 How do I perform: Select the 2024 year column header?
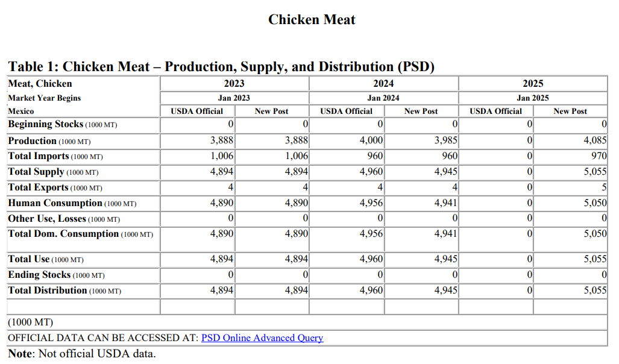point(383,84)
